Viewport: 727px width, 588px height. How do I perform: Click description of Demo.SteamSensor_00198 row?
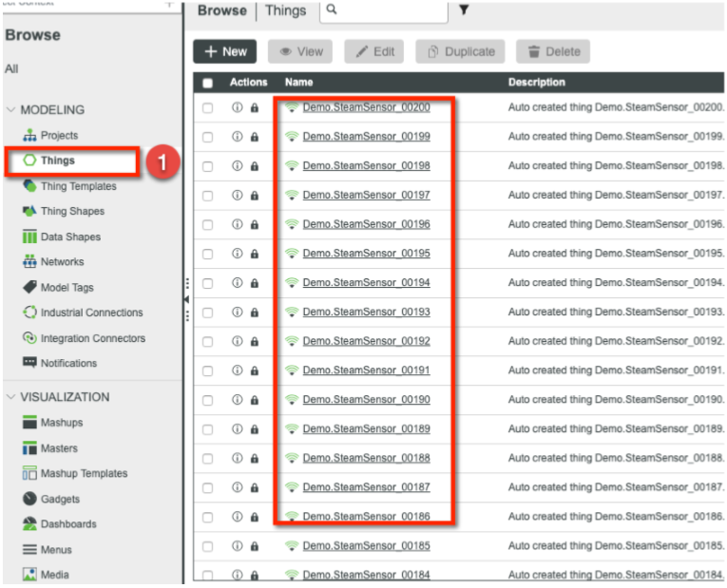pos(616,166)
